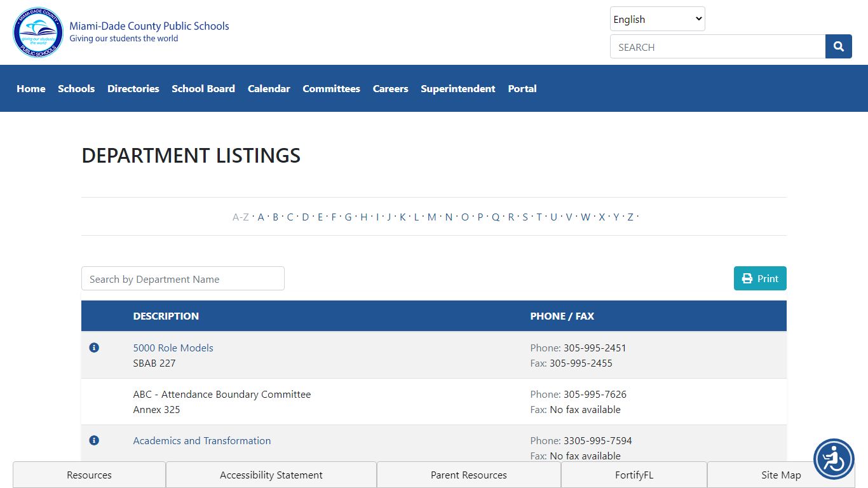The height and width of the screenshot is (488, 868).
Task: Filter departments by letter P
Action: pos(480,217)
